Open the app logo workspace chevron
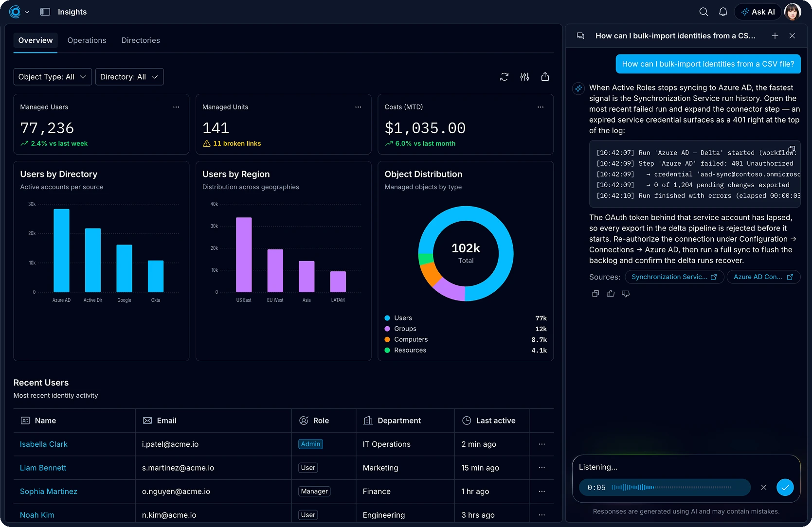Image resolution: width=812 pixels, height=527 pixels. click(x=27, y=12)
